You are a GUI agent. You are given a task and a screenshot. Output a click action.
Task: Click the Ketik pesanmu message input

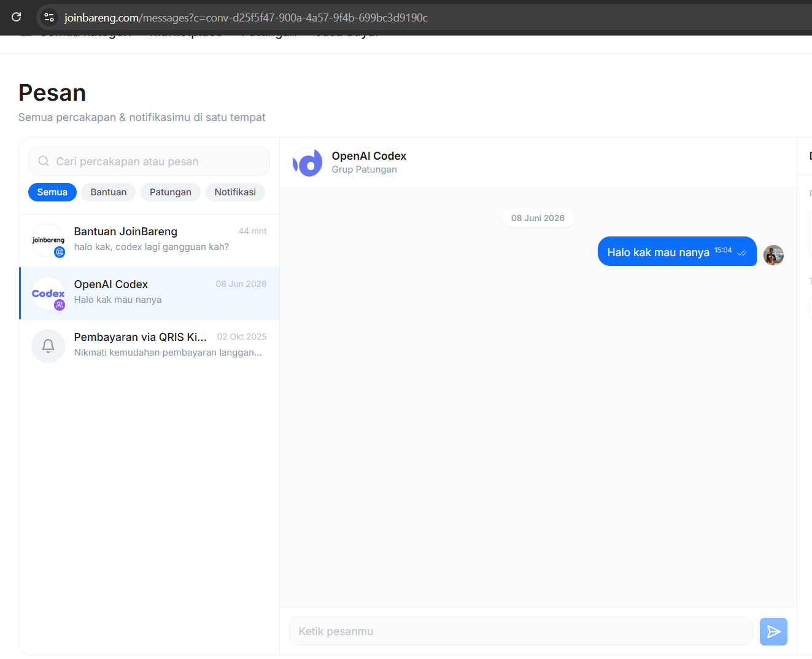click(x=521, y=631)
